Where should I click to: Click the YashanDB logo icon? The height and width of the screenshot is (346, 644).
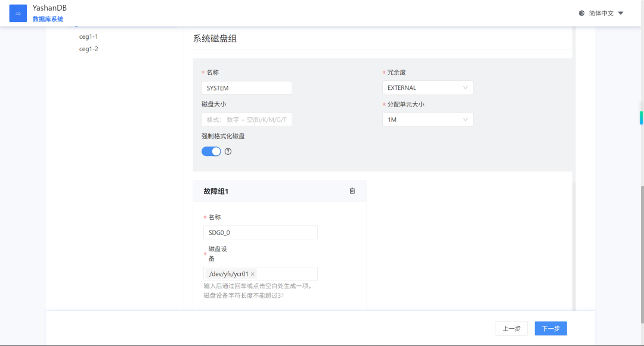tap(18, 13)
